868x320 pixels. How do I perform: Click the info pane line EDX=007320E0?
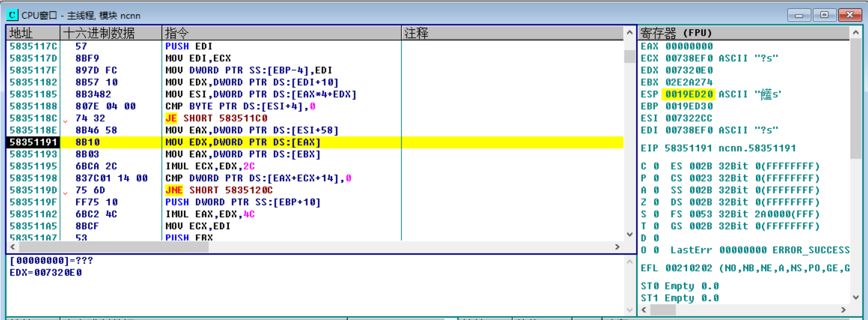click(x=46, y=273)
